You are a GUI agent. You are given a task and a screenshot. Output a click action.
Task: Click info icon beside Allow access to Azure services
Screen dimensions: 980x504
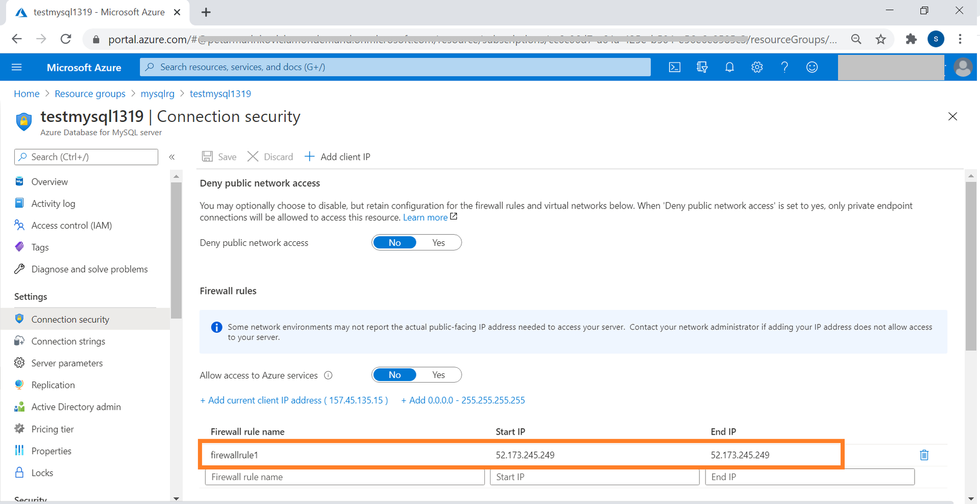pyautogui.click(x=329, y=375)
